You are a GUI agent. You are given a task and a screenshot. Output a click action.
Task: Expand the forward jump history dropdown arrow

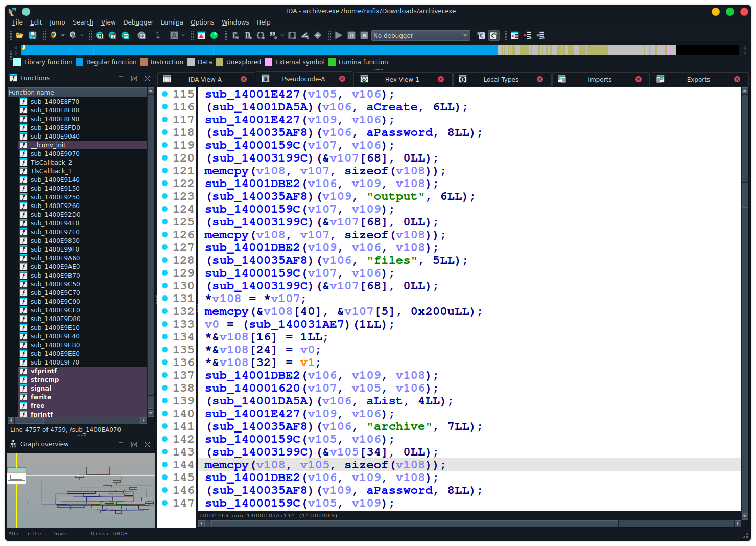click(82, 35)
